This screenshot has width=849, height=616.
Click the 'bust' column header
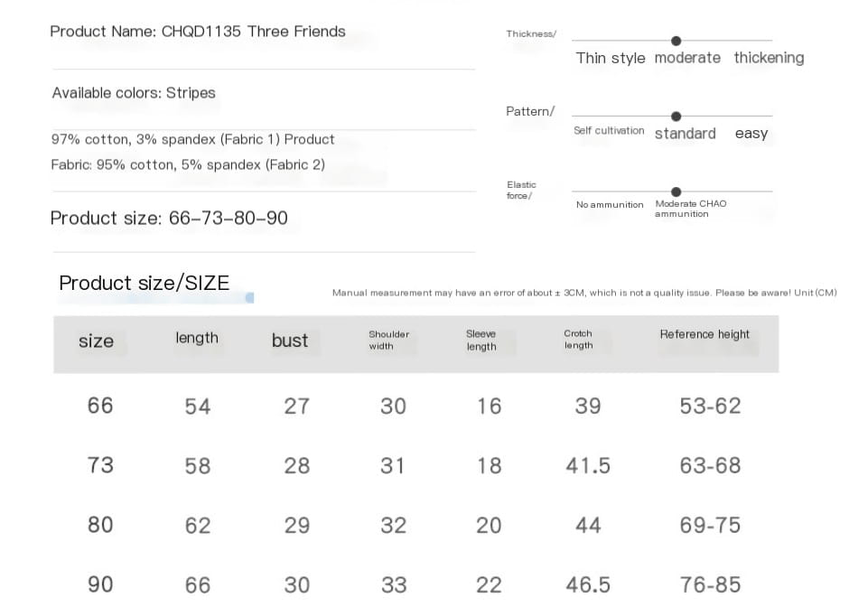290,341
